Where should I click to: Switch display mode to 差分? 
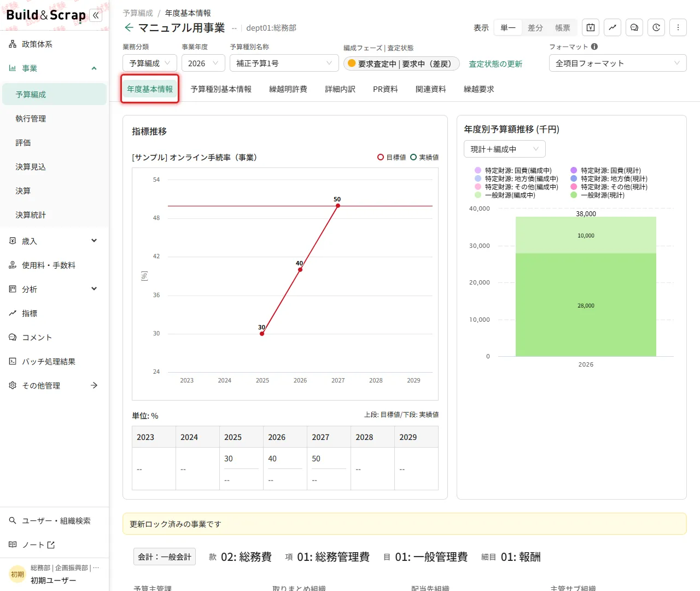535,27
